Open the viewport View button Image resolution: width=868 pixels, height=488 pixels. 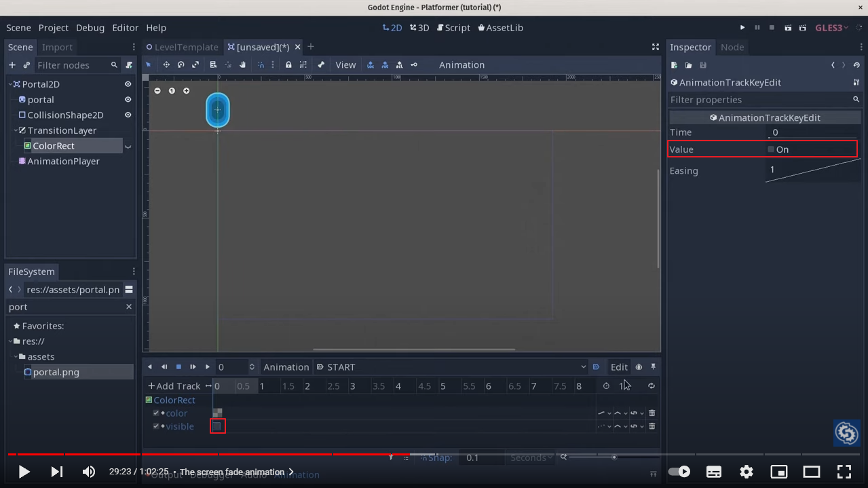[x=345, y=64]
